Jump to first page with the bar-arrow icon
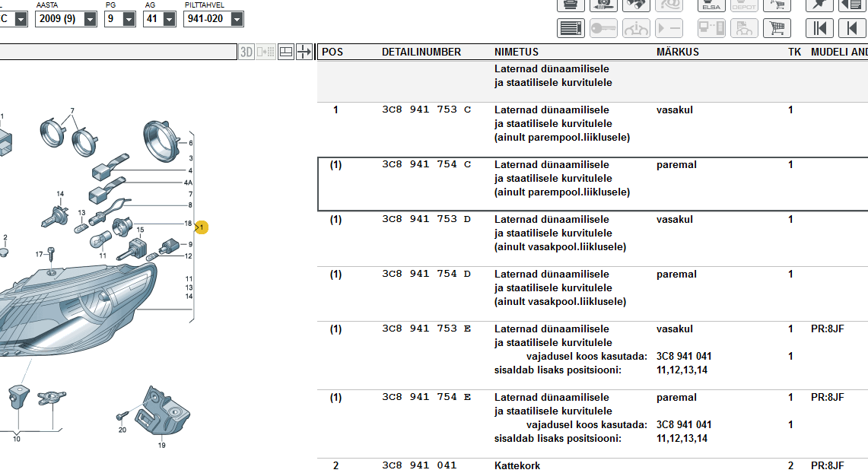868x473 pixels. coord(820,29)
